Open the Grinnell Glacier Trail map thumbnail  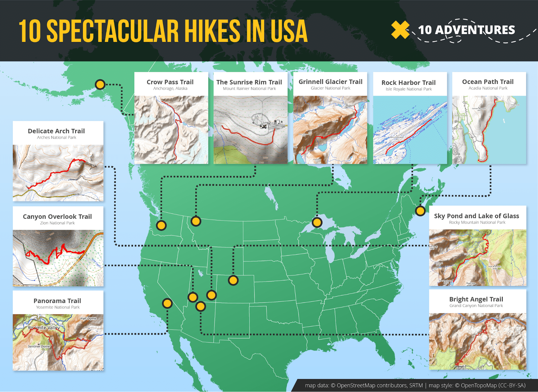click(x=330, y=130)
